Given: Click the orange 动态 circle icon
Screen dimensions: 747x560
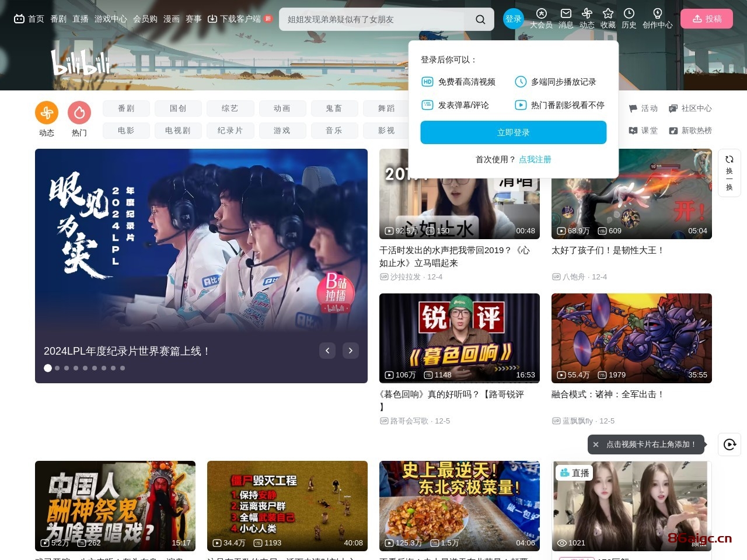Looking at the screenshot, I should (x=47, y=113).
